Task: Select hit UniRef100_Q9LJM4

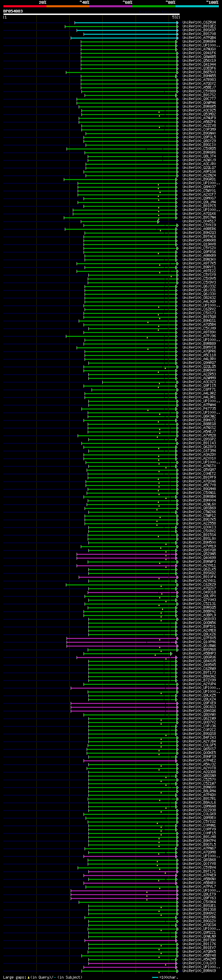Action: point(199,202)
